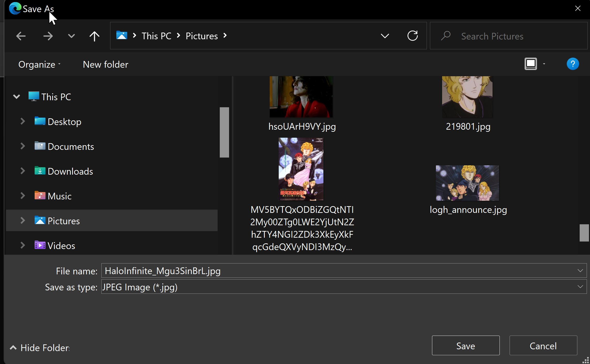The height and width of the screenshot is (364, 590).
Task: Open the Organize menu
Action: click(x=37, y=64)
